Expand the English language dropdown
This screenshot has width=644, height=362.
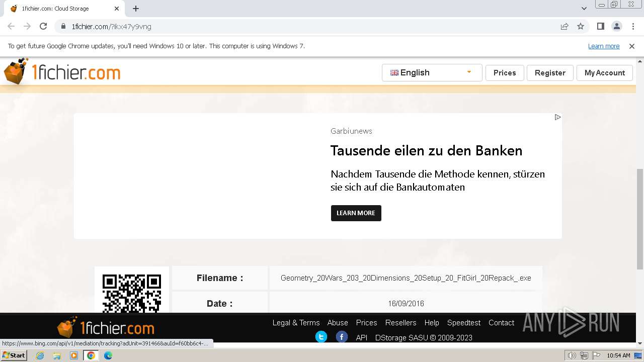pyautogui.click(x=432, y=72)
